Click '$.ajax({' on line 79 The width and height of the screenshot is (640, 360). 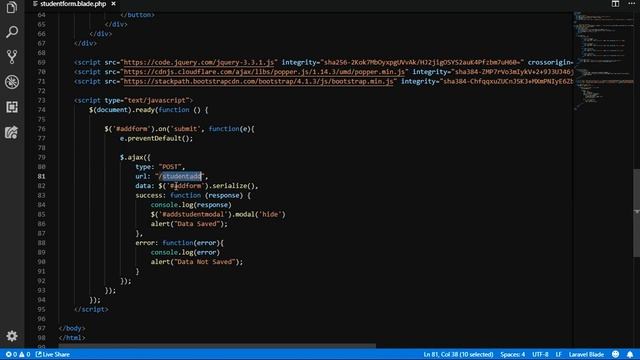click(x=135, y=157)
